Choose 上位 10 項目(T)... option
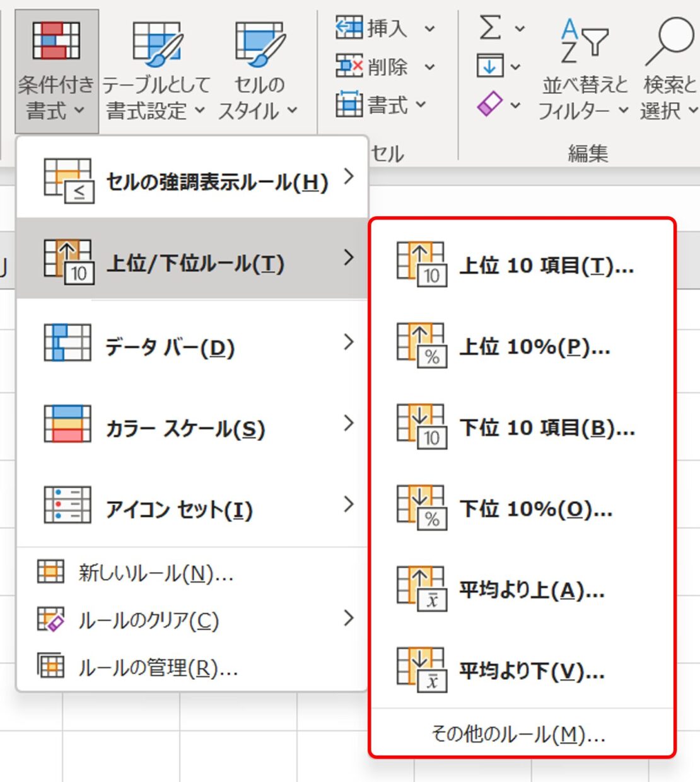This screenshot has width=700, height=782. (522, 264)
